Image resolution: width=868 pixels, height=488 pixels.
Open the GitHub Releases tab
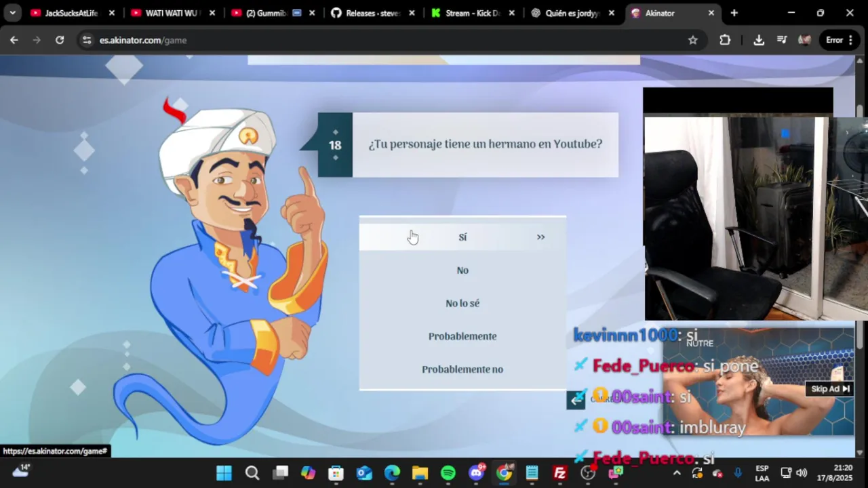366,13
